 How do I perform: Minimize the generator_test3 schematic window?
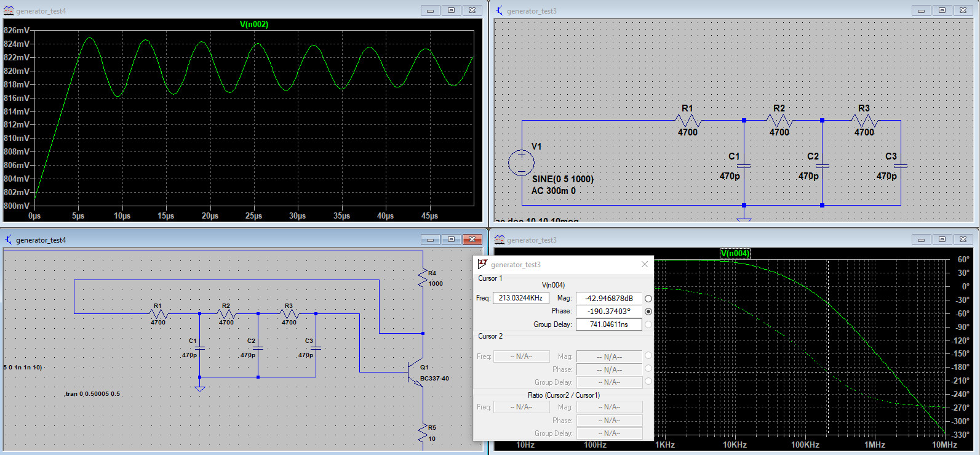point(921,10)
